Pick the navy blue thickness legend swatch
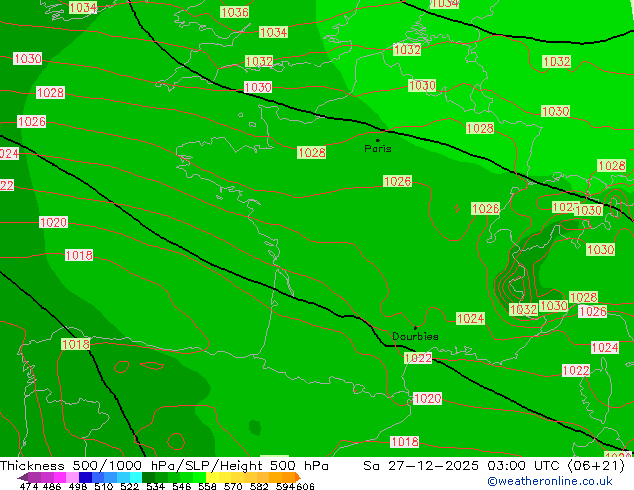Viewport: 634px width, 490px height. point(85,477)
